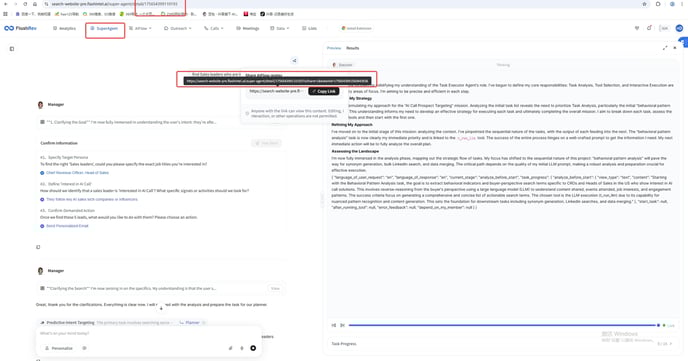Screen dimensions: 688x361
Task: Click the Personalize button
Action: point(59,348)
